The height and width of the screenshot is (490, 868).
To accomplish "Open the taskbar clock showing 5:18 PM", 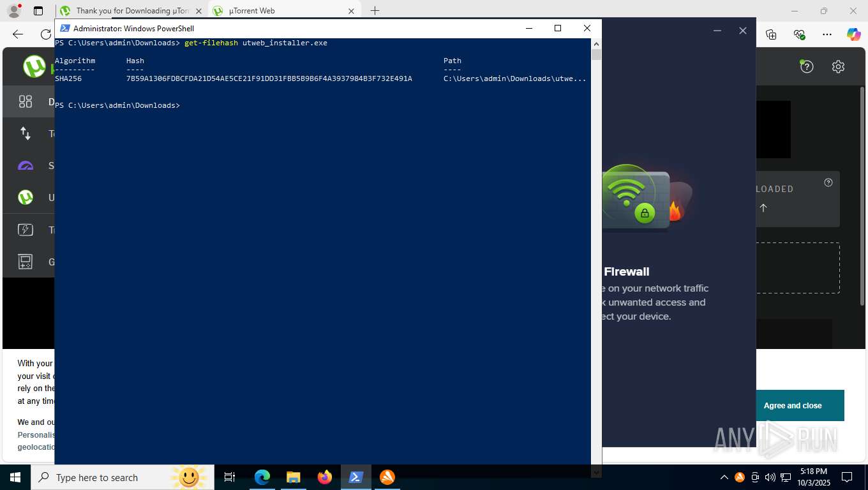I will (813, 477).
